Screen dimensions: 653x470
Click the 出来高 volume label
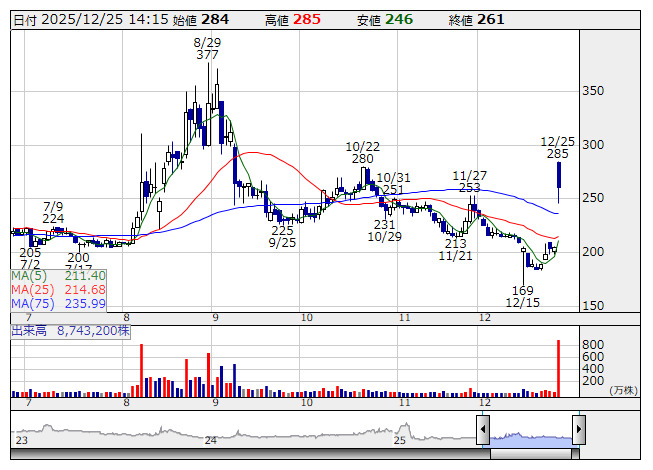(70, 328)
